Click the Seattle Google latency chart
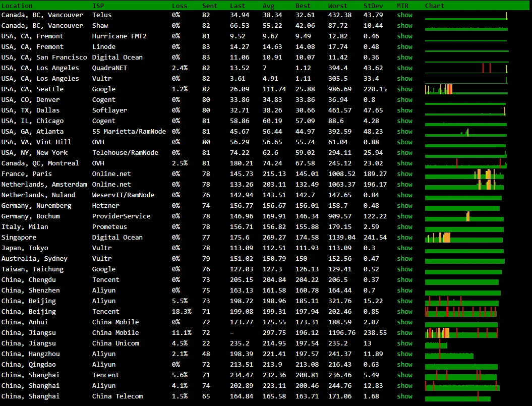This screenshot has width=532, height=406. click(466, 89)
